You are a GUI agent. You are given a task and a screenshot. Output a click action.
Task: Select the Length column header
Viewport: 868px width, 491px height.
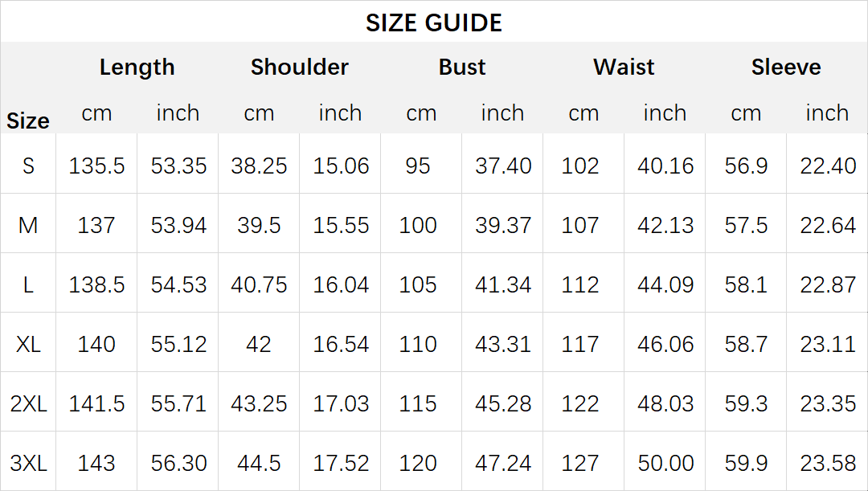click(x=137, y=67)
